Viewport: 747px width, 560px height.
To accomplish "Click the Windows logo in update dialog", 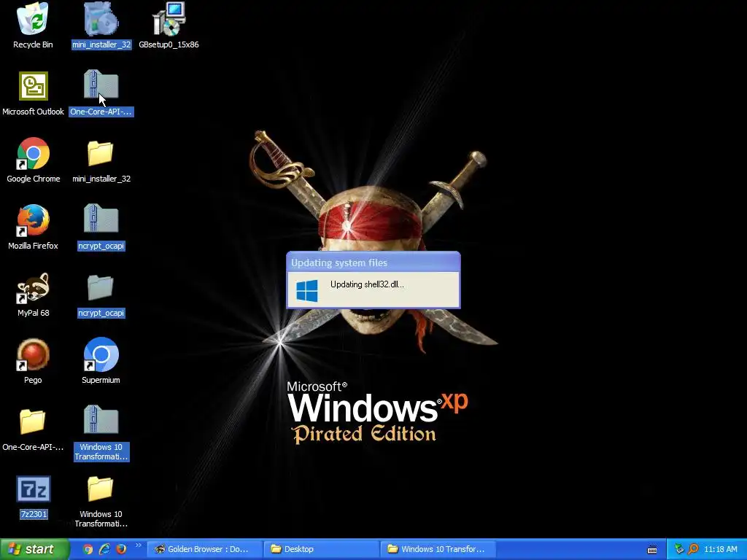I will click(x=307, y=290).
